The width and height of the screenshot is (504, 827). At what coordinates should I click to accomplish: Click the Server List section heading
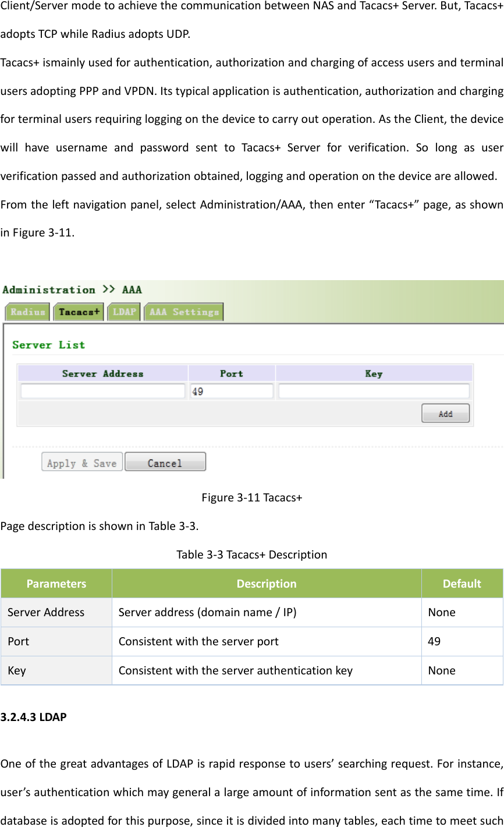pos(49,345)
